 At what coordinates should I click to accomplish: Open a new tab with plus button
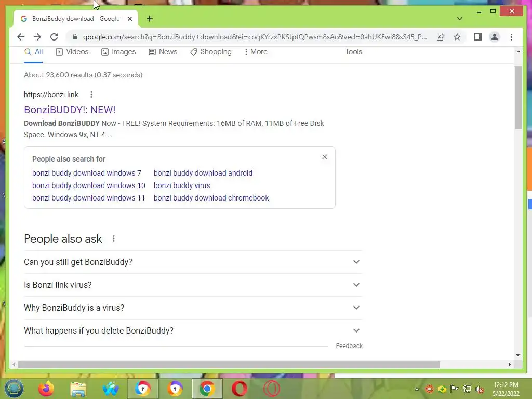150,19
